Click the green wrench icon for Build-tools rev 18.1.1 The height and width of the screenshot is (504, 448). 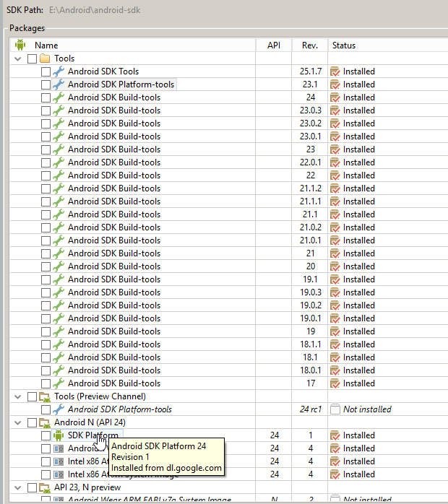[x=59, y=344]
